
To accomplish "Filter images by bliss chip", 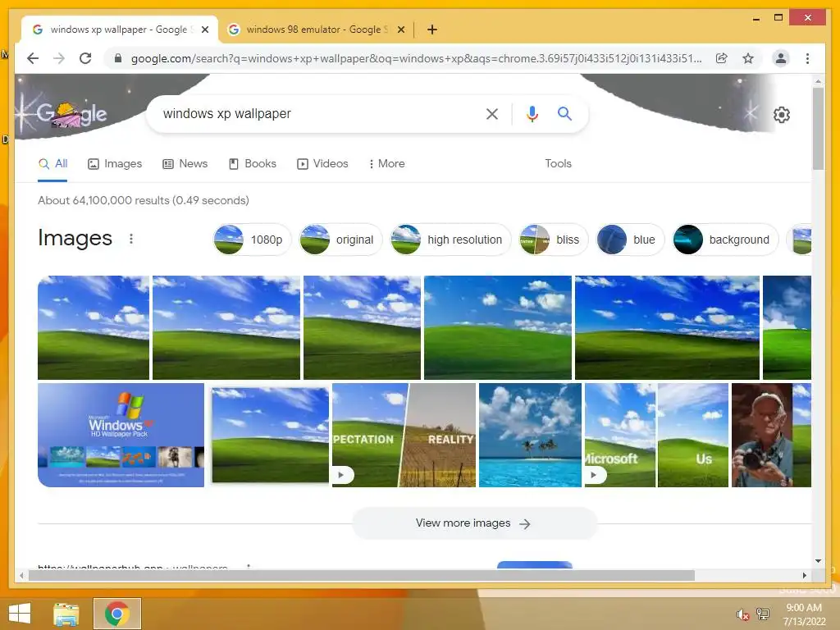I will [x=554, y=240].
